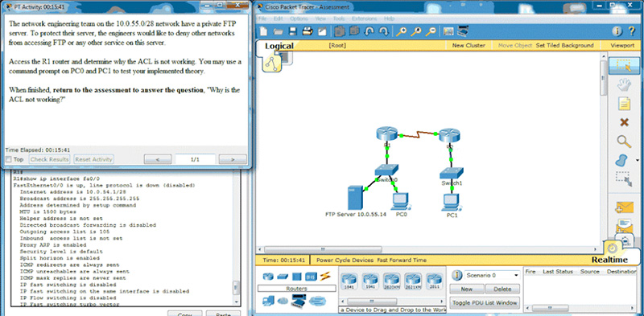Choose the Select tool in right toolbar
This screenshot has height=316, width=644.
tap(625, 66)
